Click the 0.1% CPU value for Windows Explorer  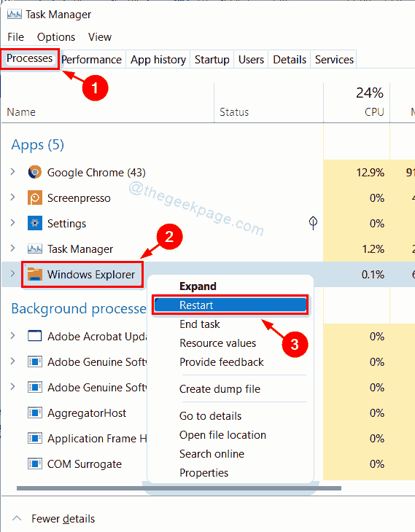pyautogui.click(x=373, y=275)
